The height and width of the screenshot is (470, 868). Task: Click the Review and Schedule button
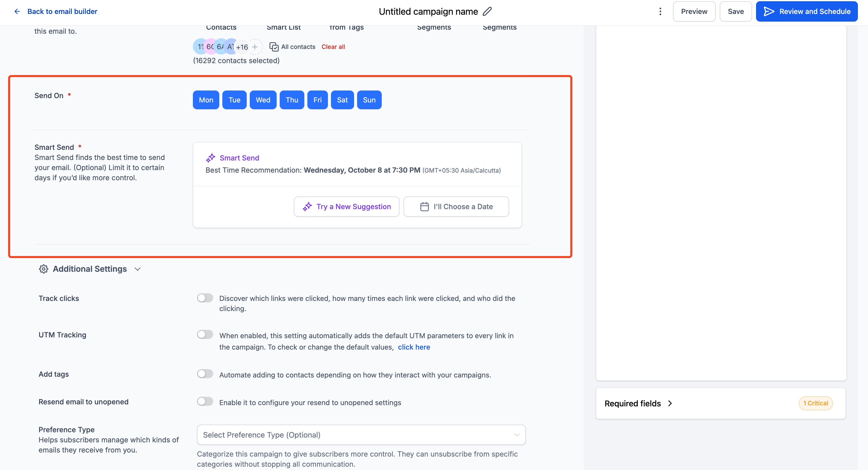pos(806,11)
